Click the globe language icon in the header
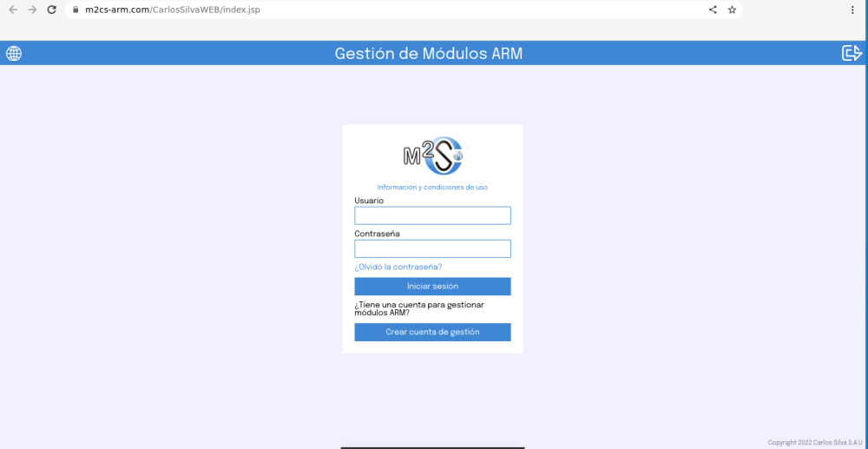The height and width of the screenshot is (449, 868). (14, 54)
